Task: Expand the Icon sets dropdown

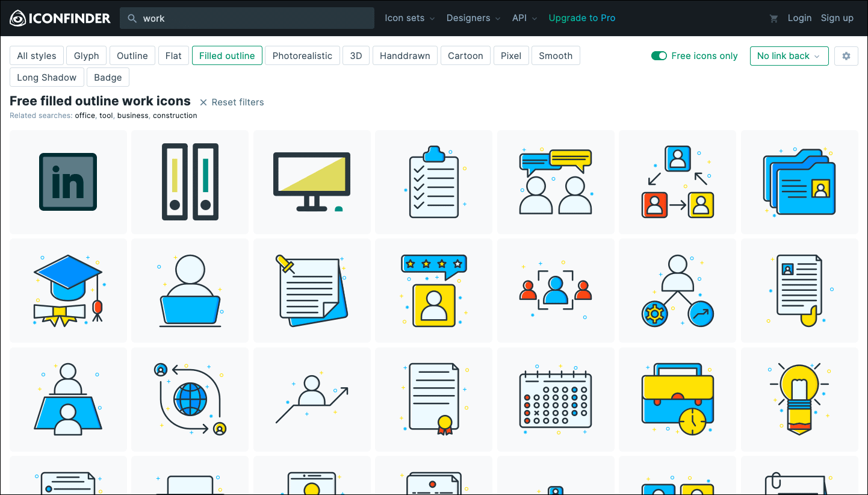Action: click(409, 18)
